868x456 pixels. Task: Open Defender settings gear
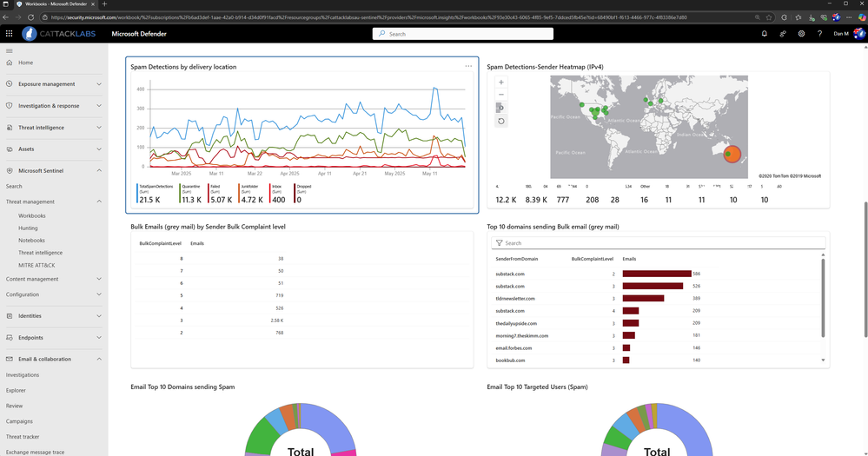pyautogui.click(x=802, y=34)
